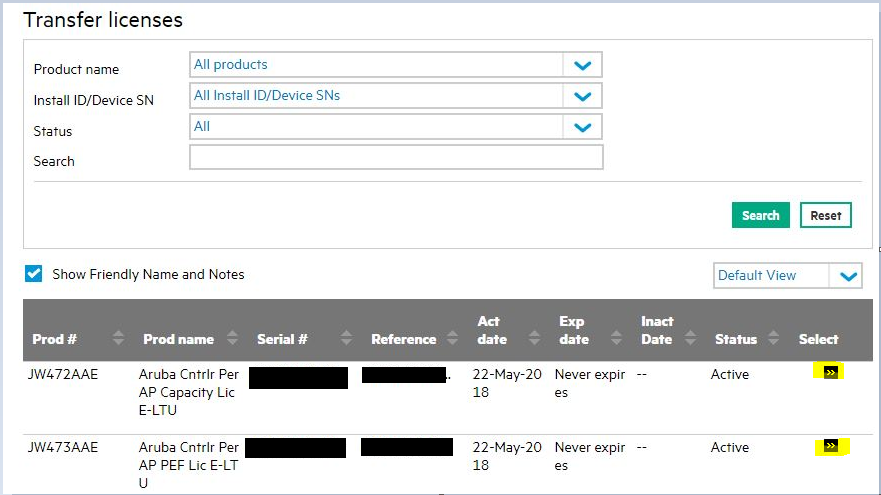Viewport: 881px width, 495px height.
Task: Click the green Search button
Action: pyautogui.click(x=761, y=215)
